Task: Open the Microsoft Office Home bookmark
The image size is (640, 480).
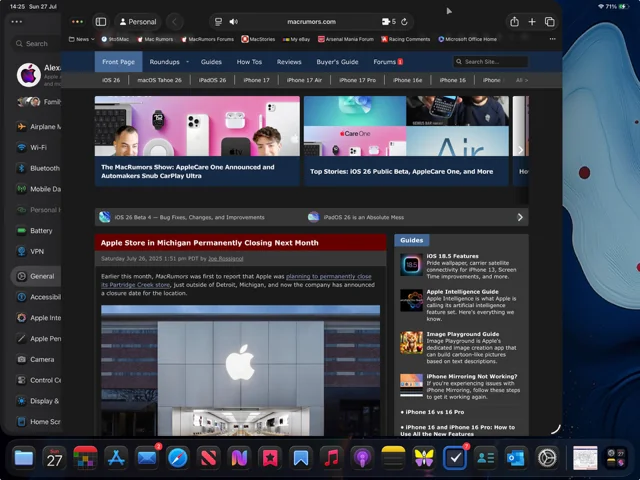Action: tap(467, 39)
